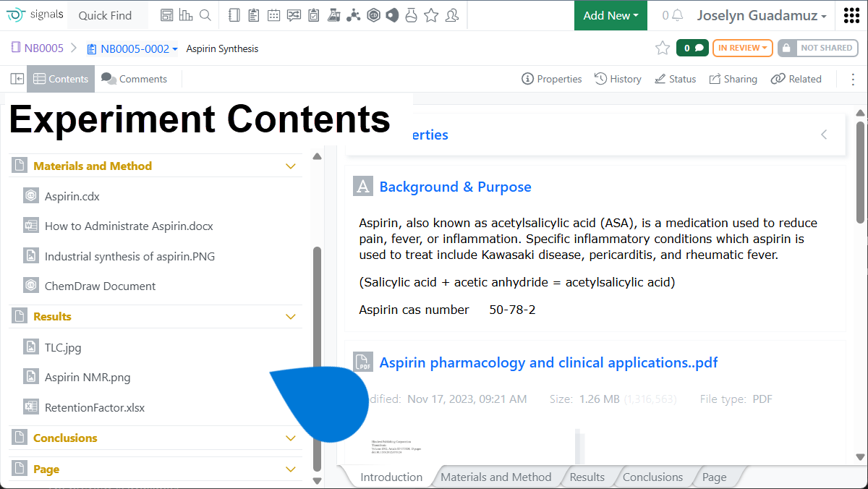This screenshot has height=489, width=868.
Task: Collapse the left contents panel
Action: click(x=17, y=79)
